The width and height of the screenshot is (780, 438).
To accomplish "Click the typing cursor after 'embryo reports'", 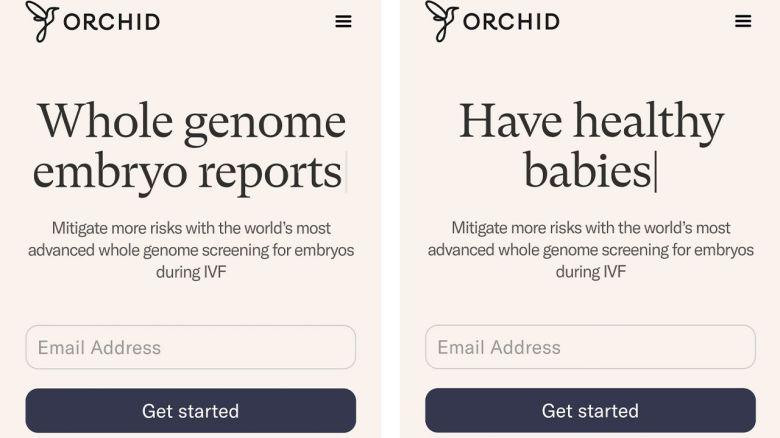I will point(346,172).
